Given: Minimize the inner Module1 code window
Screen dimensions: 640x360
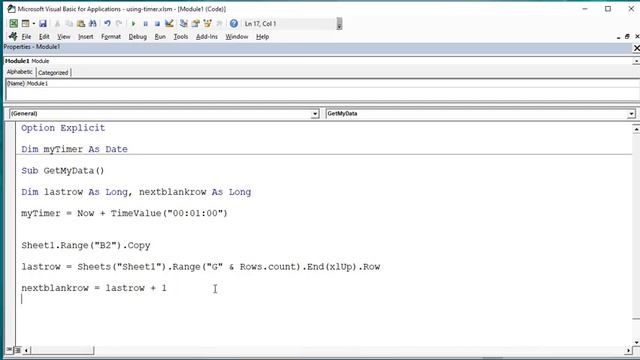Looking at the screenshot, I should [618, 37].
